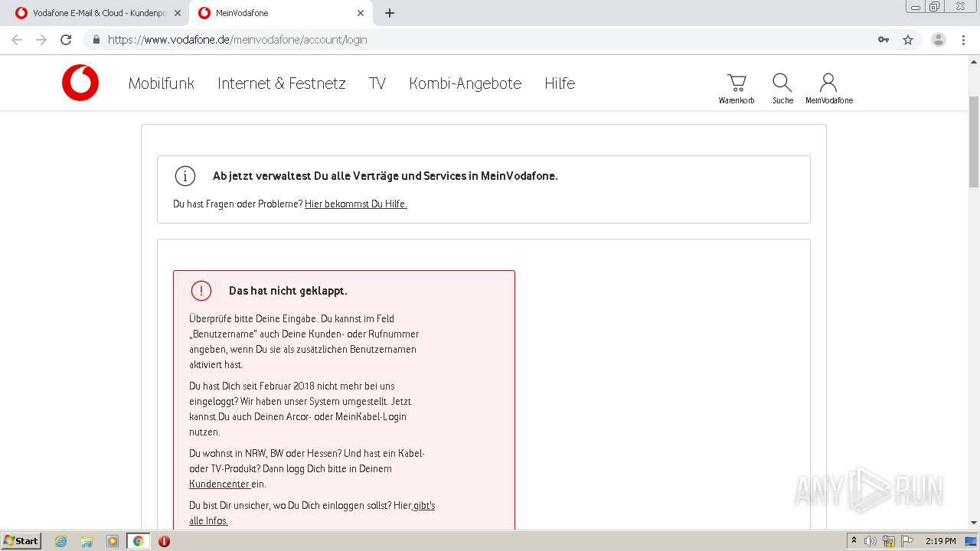
Task: Click the info circle icon in notice
Action: pos(185,176)
